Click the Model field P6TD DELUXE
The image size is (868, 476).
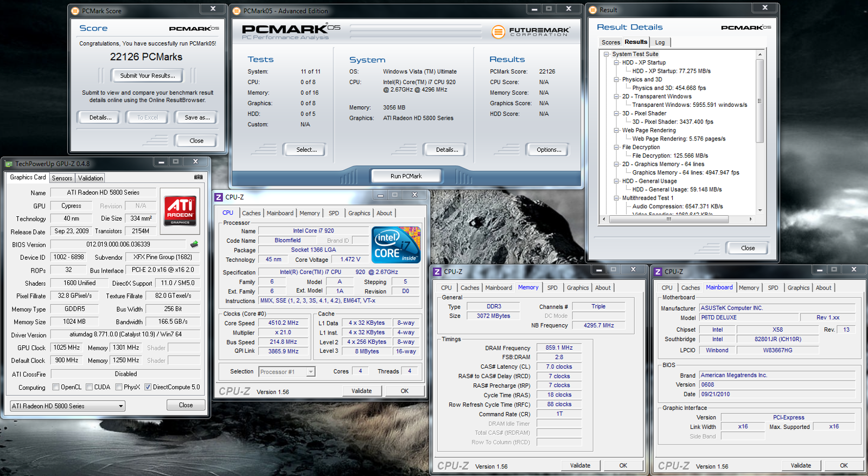[749, 318]
